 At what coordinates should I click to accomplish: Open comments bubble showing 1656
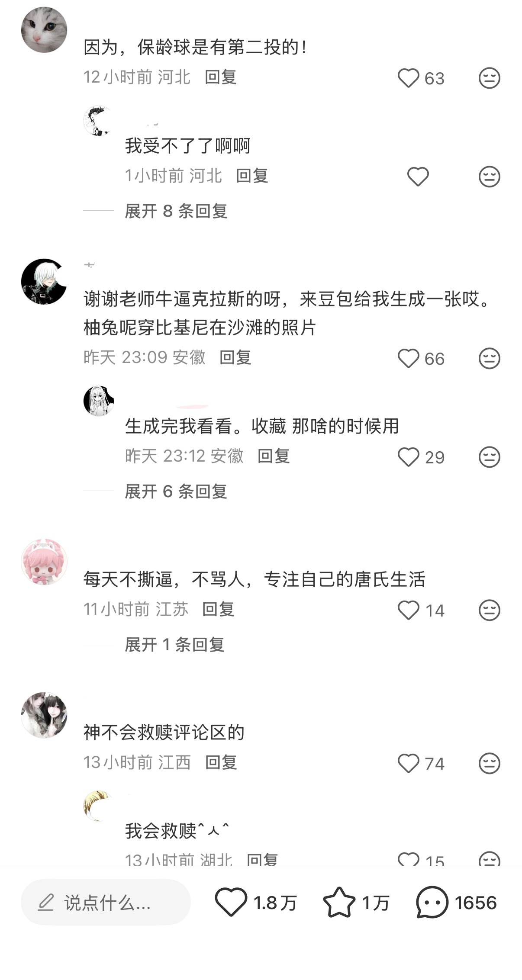pyautogui.click(x=432, y=902)
